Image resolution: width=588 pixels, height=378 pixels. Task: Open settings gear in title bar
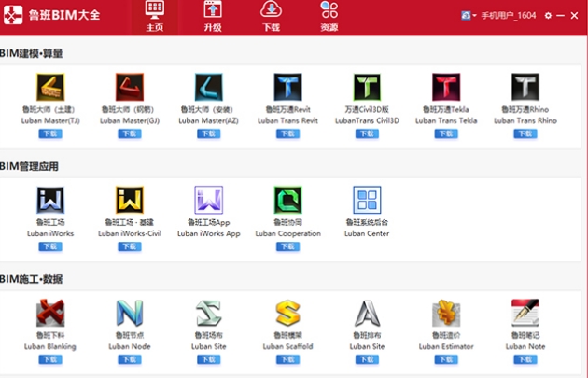tap(548, 15)
